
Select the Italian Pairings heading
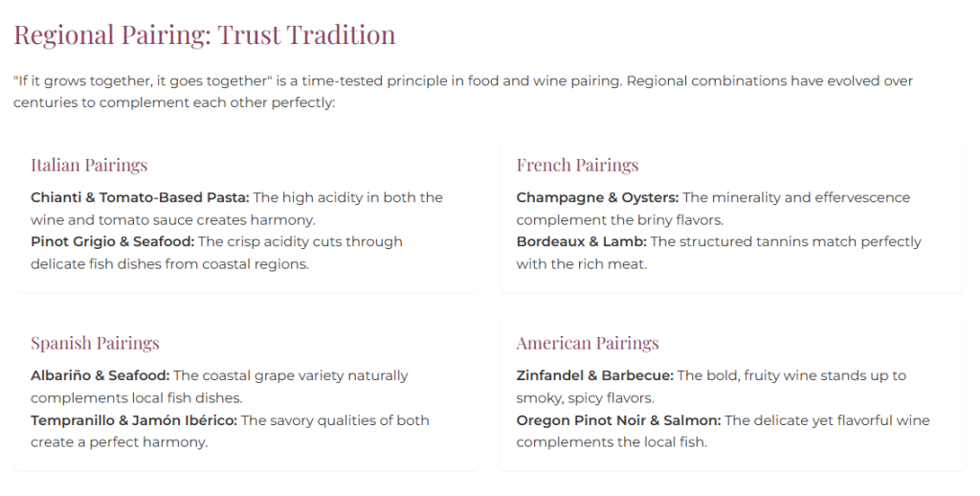click(89, 165)
